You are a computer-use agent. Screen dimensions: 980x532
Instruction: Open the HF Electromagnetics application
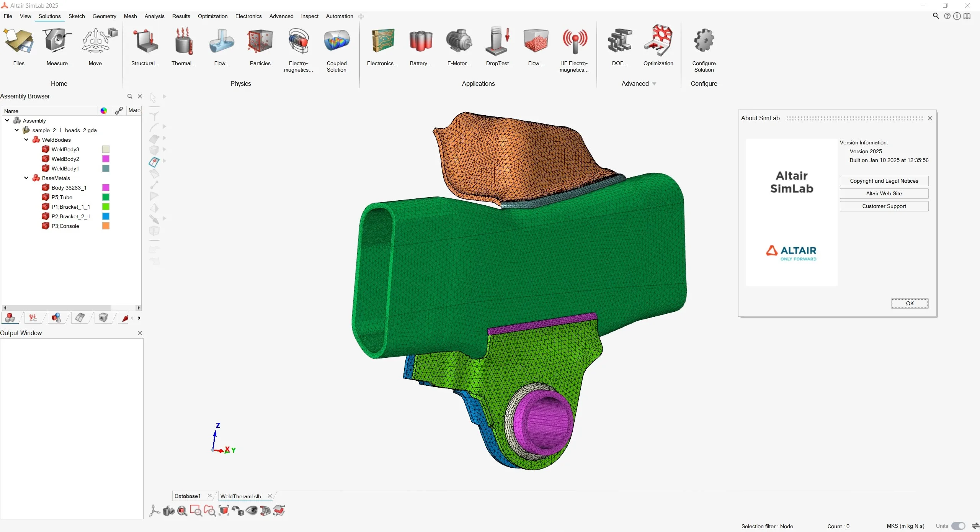point(574,49)
